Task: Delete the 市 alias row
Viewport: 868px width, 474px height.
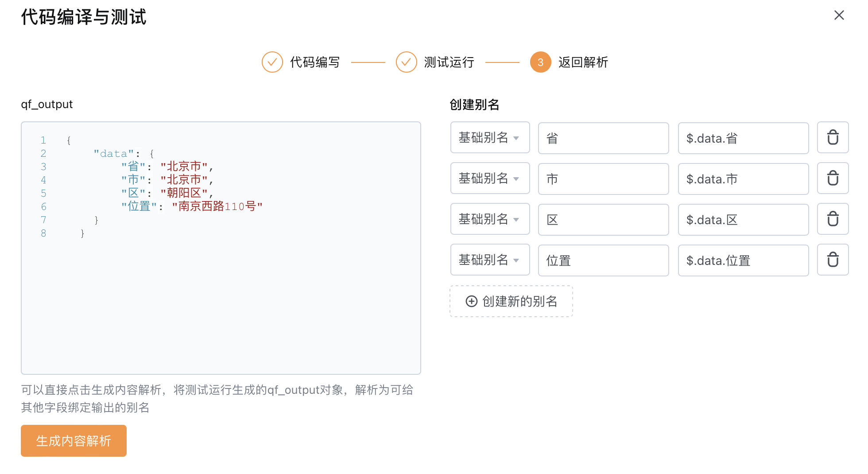Action: pyautogui.click(x=833, y=179)
